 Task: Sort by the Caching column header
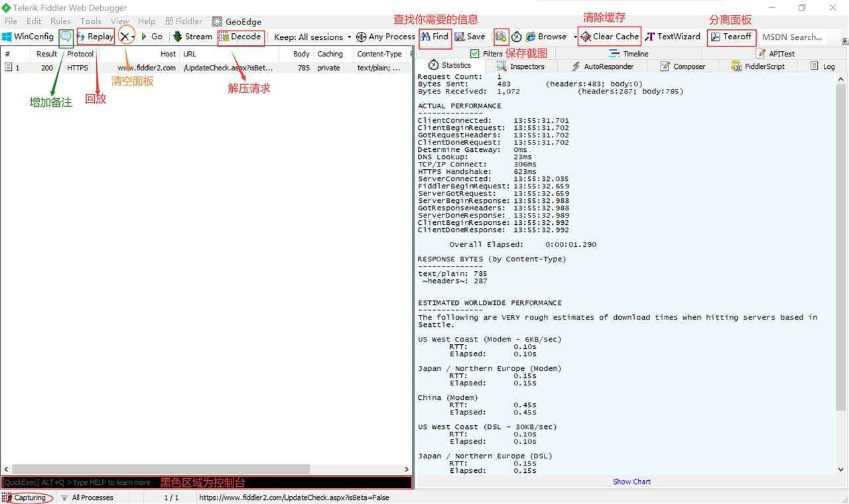tap(333, 54)
